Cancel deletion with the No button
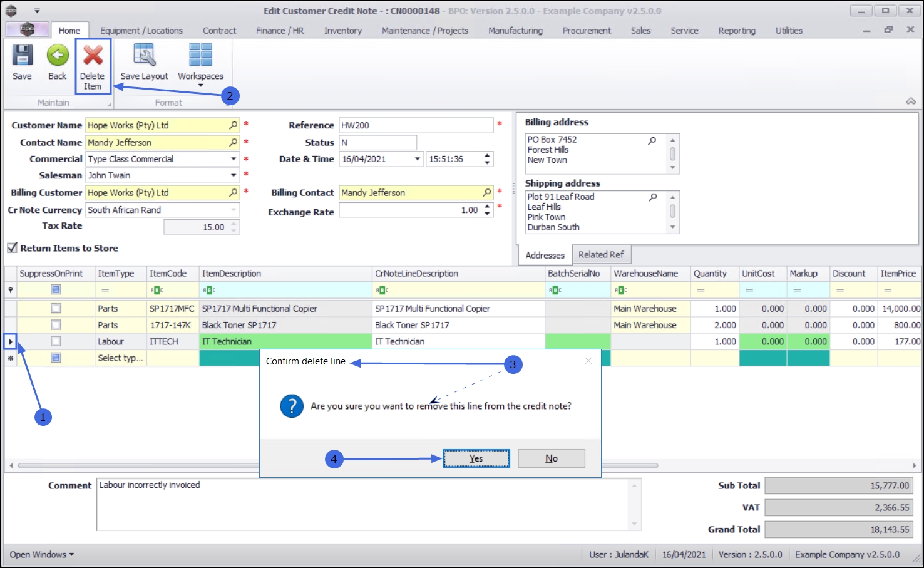The image size is (924, 568). (x=552, y=458)
